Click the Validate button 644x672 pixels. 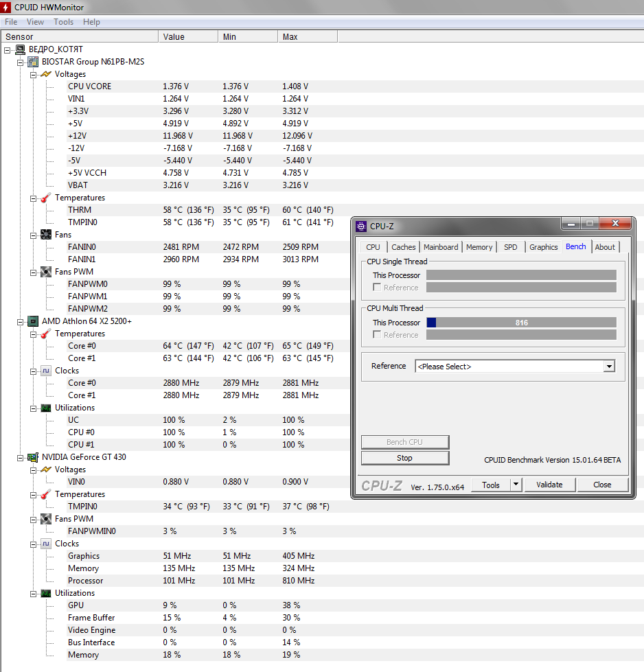pyautogui.click(x=549, y=485)
